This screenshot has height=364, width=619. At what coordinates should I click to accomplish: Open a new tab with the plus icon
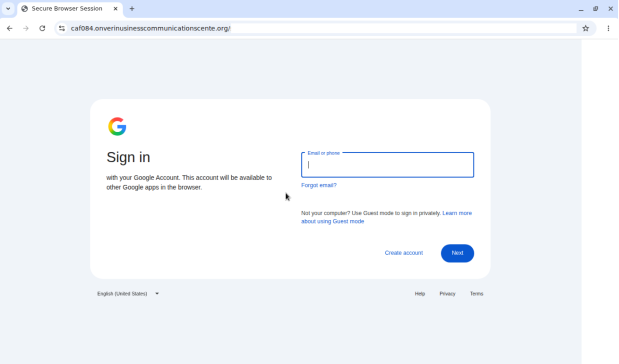132,9
